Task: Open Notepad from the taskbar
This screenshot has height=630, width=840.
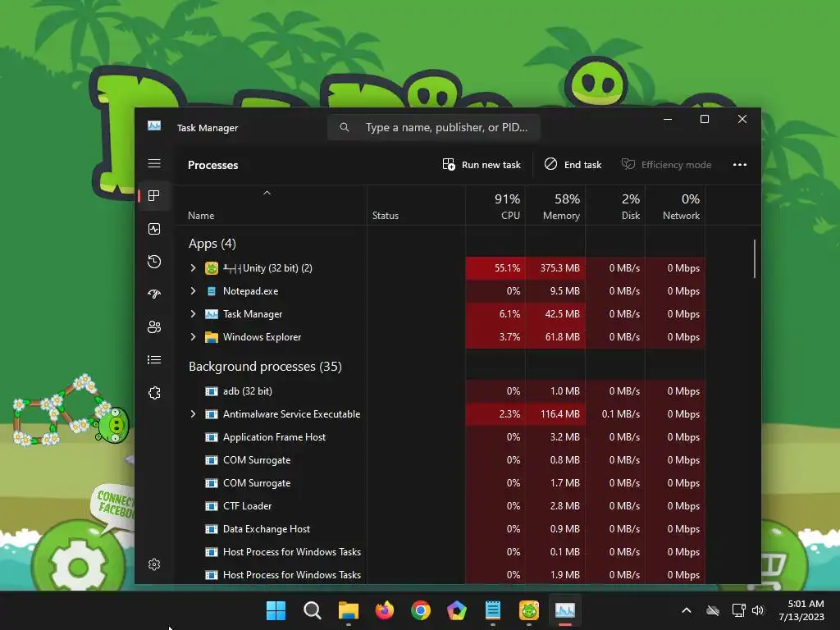Action: point(493,610)
